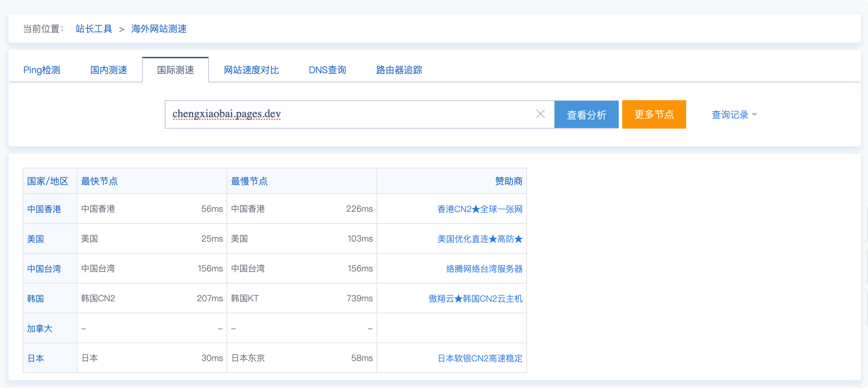Switch to the DNS查询 tab
868x388 pixels.
(x=328, y=70)
